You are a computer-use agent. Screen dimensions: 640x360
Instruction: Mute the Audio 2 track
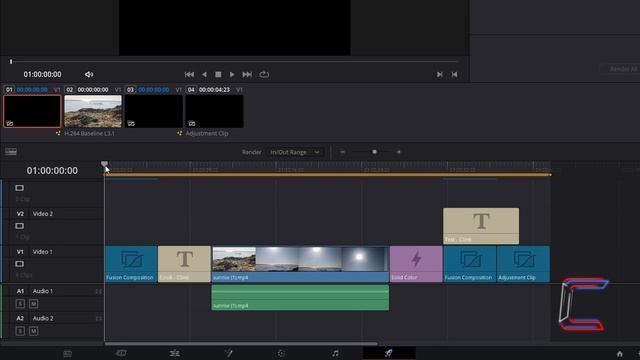[33, 331]
